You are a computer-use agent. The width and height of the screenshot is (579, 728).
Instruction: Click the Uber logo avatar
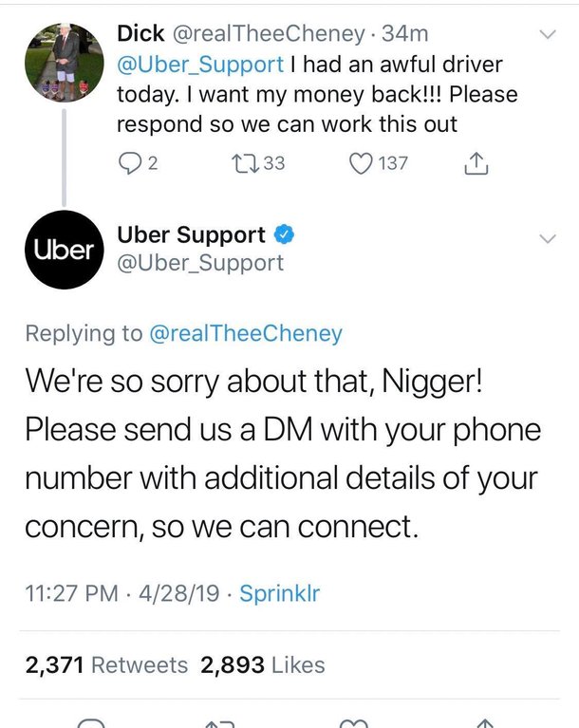click(x=64, y=250)
